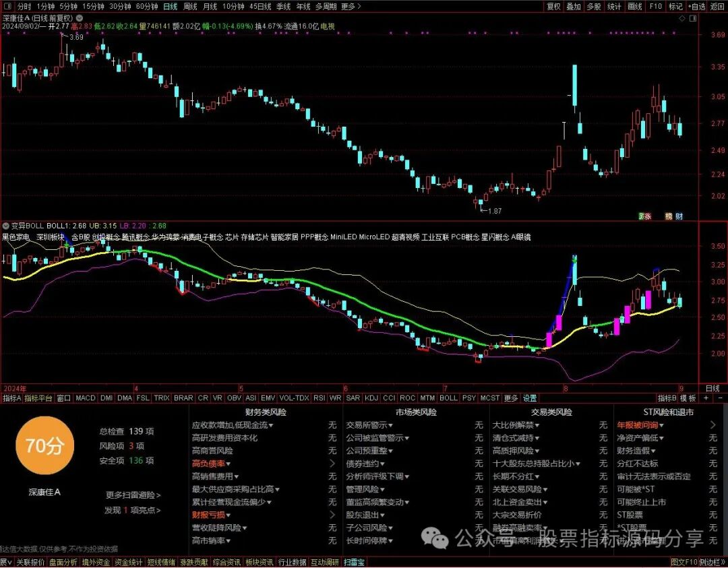728x568 pixels.
Task: Open the 更多 period dropdown at the top
Action: [351, 7]
